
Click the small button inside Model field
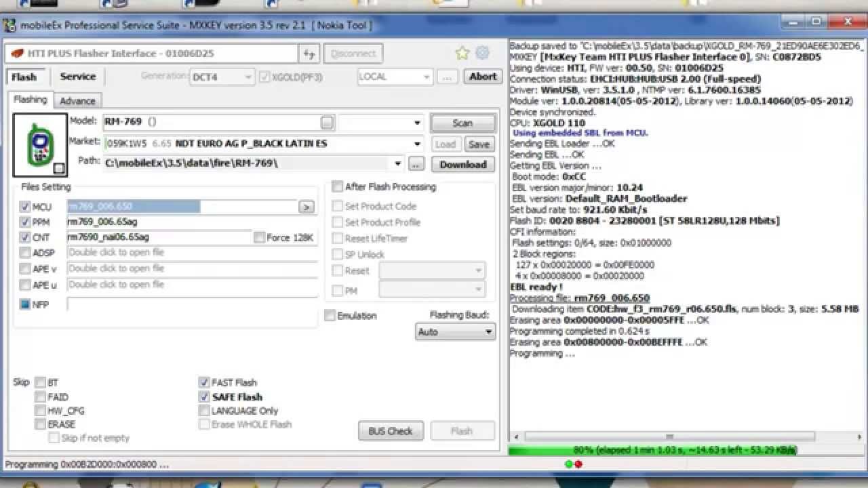pos(328,123)
